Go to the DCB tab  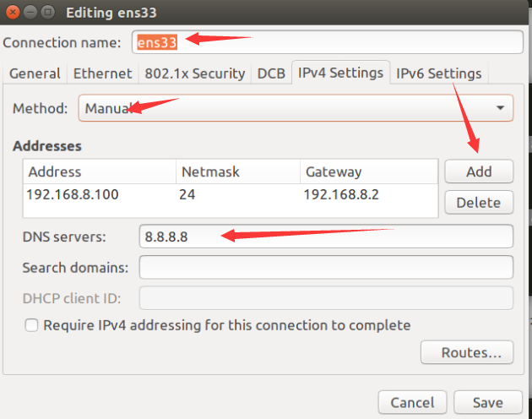tap(271, 73)
